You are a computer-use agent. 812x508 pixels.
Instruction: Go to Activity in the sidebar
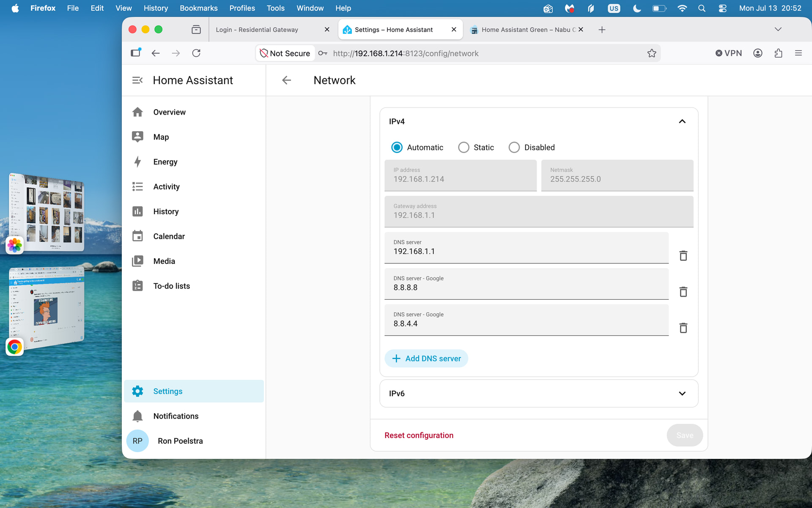coord(194,187)
